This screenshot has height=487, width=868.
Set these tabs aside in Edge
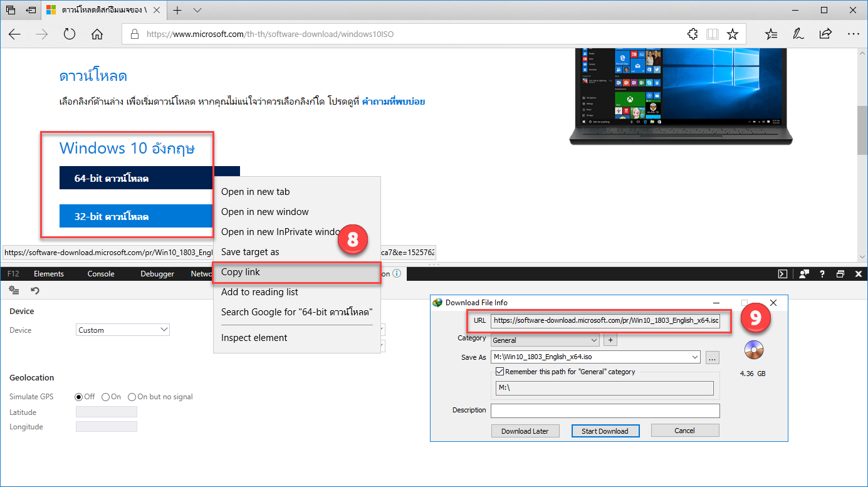click(31, 10)
